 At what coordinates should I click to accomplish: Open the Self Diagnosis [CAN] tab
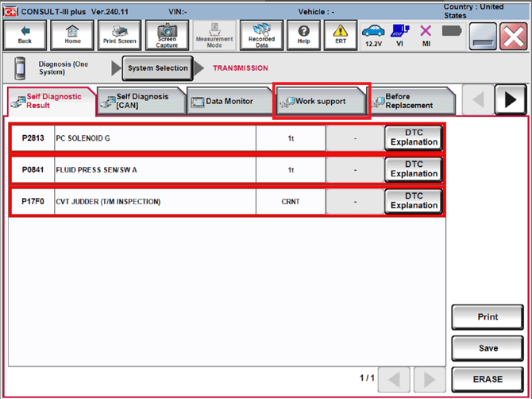(x=141, y=101)
